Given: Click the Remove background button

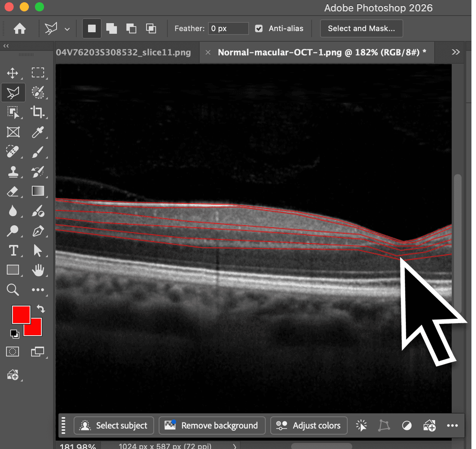Looking at the screenshot, I should pos(212,425).
